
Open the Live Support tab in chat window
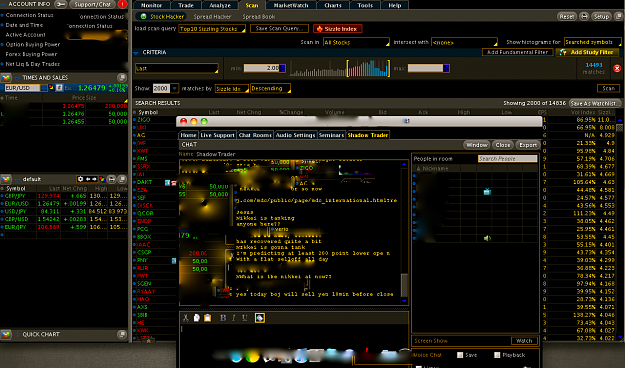click(217, 135)
